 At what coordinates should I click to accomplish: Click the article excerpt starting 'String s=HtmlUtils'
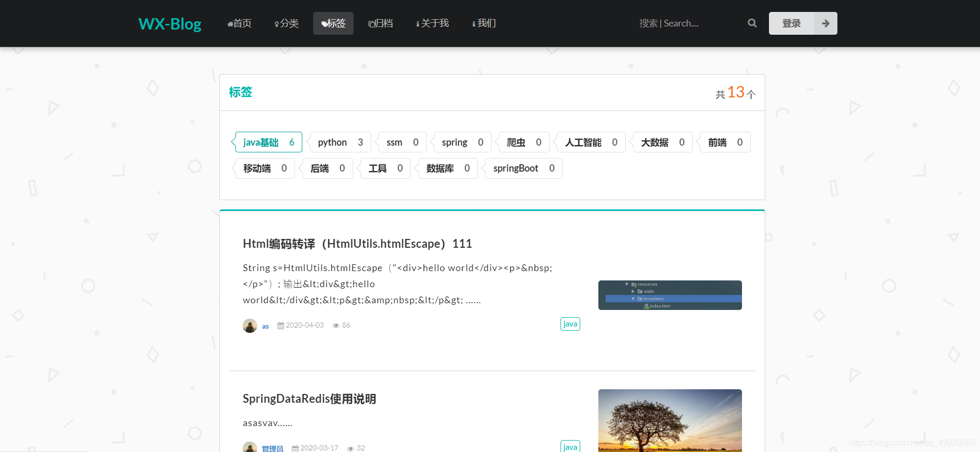click(x=398, y=284)
